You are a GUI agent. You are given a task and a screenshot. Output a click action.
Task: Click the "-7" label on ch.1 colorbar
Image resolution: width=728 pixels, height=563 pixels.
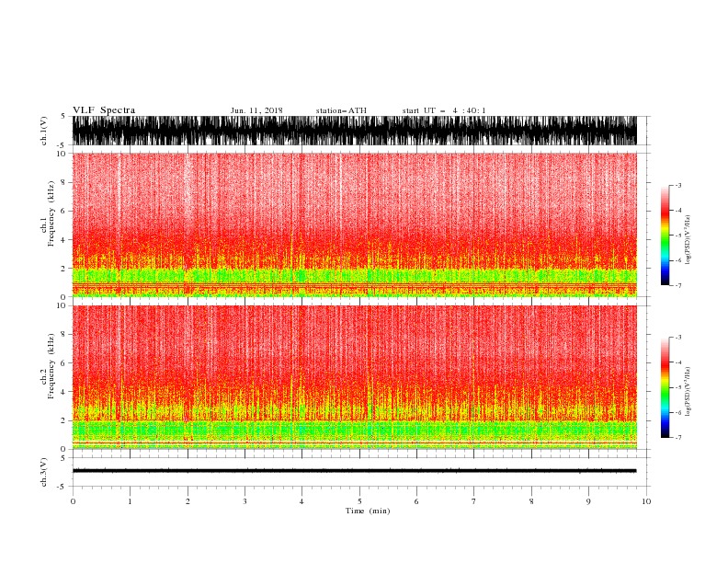click(x=678, y=285)
